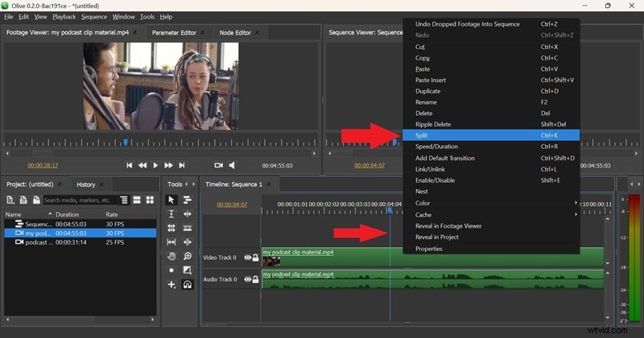
Task: Click Tools panel left arrow
Action: [187, 184]
